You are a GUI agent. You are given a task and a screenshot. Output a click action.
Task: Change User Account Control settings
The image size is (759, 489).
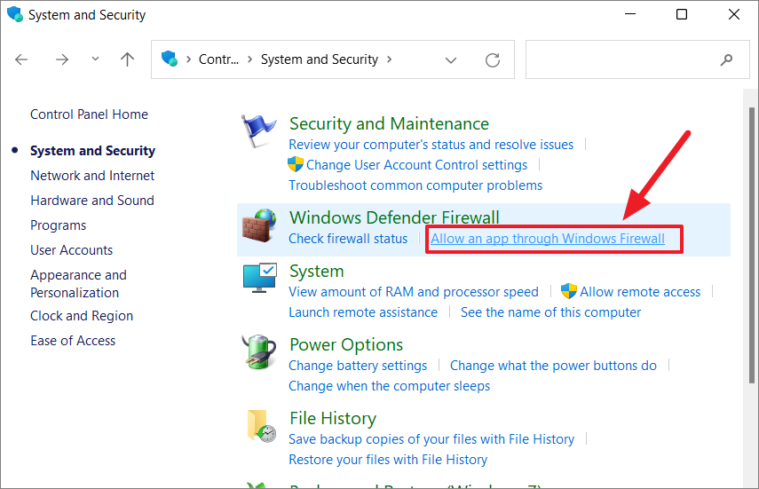pyautogui.click(x=416, y=165)
